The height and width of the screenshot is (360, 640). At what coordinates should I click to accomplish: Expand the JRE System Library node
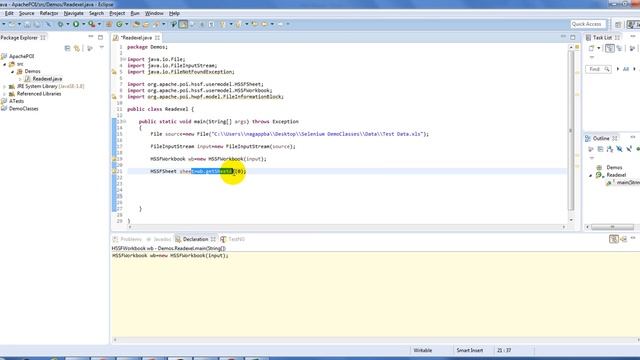click(x=5, y=87)
